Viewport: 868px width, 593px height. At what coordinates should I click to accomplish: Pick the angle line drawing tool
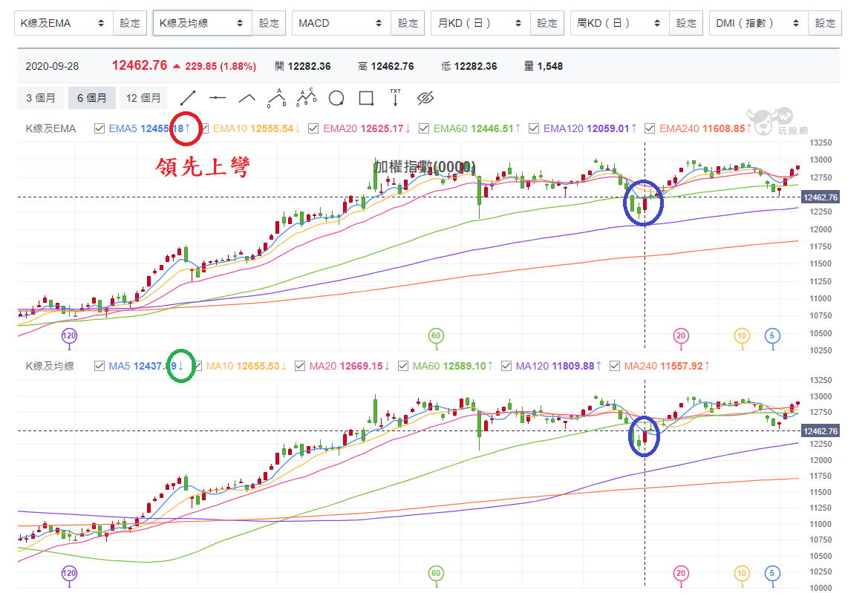tap(247, 99)
